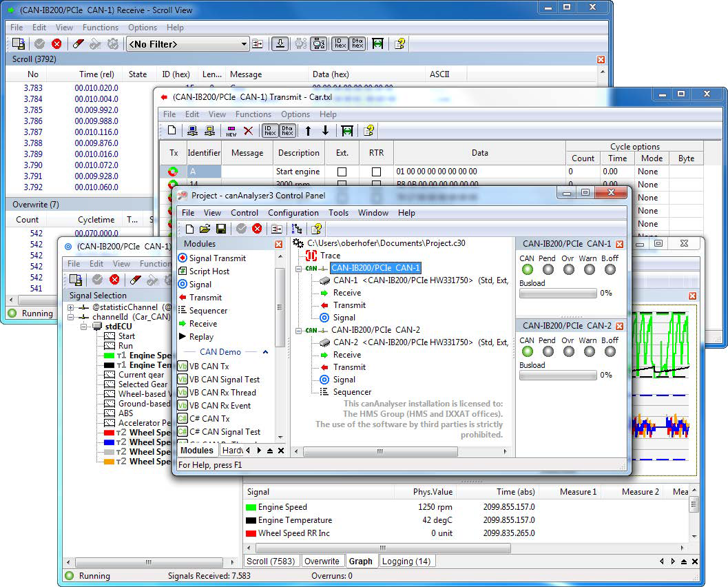Open Control menu in Control Panel
This screenshot has width=728, height=587.
point(245,213)
